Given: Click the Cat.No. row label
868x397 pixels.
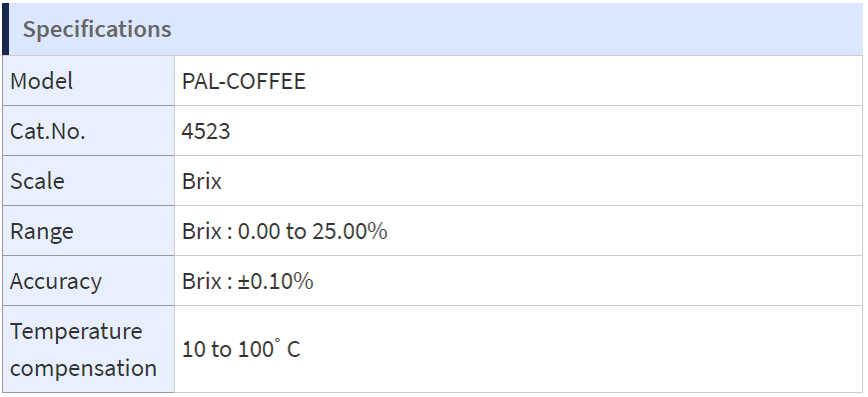Looking at the screenshot, I should tap(48, 131).
